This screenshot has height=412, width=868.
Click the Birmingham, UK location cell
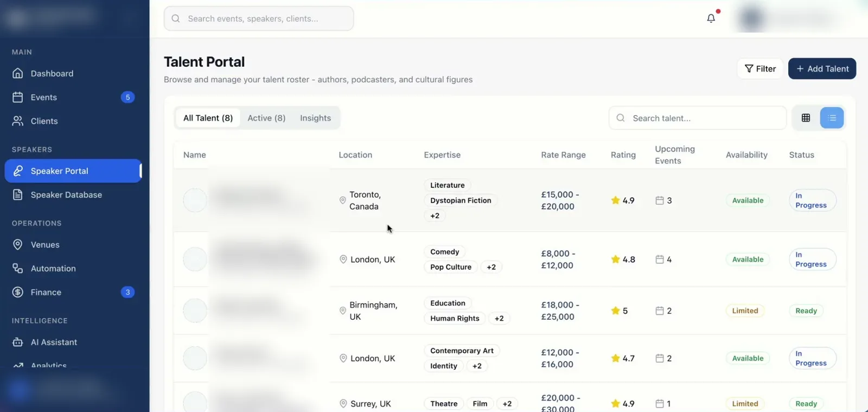tap(369, 310)
